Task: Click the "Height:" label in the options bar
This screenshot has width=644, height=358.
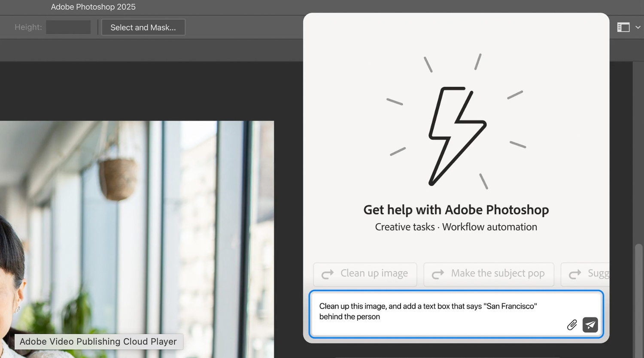Action: [28, 27]
